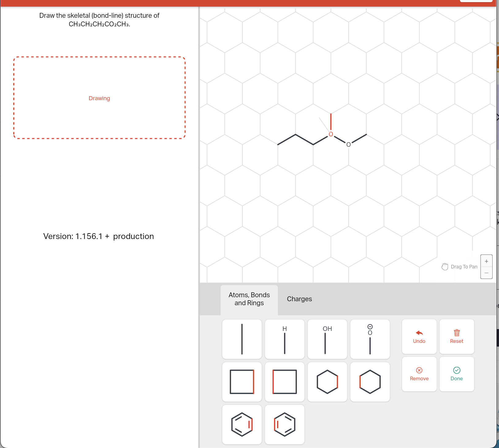Click the ester oxygen atom on the canvas
The image size is (499, 448).
(349, 144)
